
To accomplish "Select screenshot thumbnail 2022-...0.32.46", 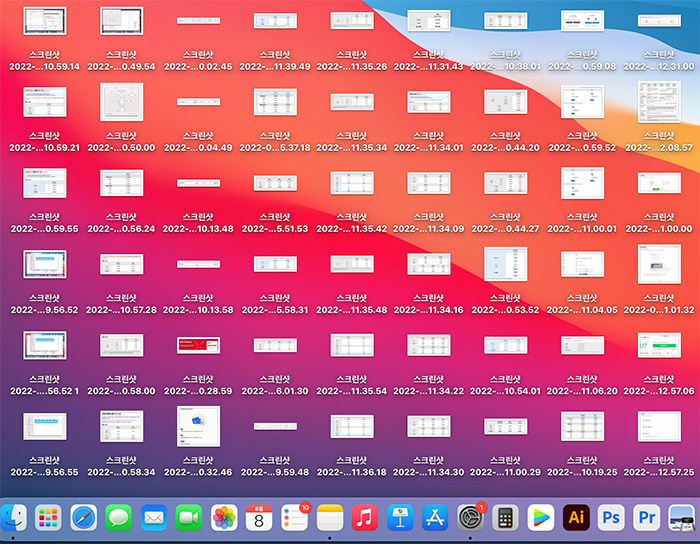I will [198, 427].
